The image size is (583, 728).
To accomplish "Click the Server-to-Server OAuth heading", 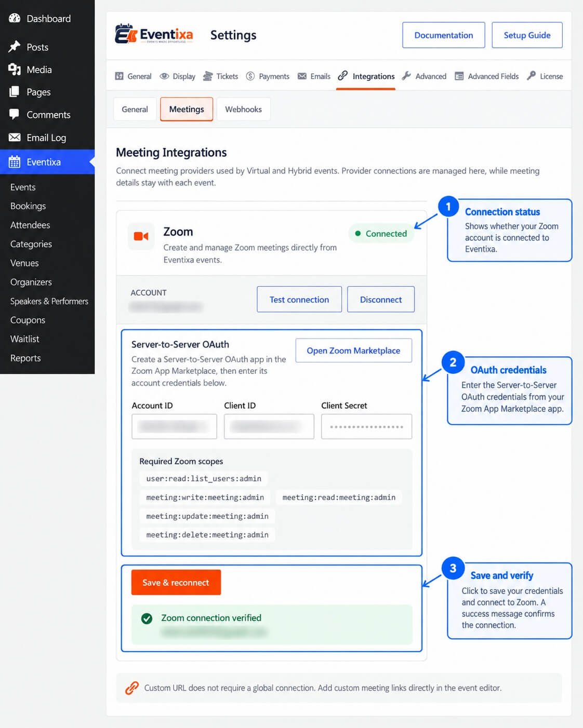I will 180,344.
